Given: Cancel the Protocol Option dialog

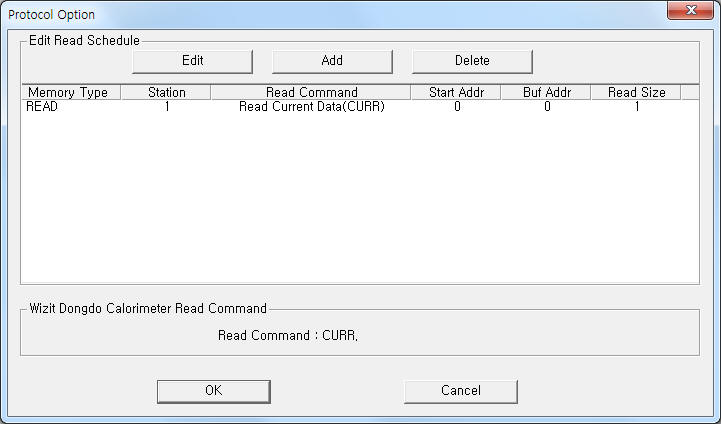Looking at the screenshot, I should tap(460, 390).
